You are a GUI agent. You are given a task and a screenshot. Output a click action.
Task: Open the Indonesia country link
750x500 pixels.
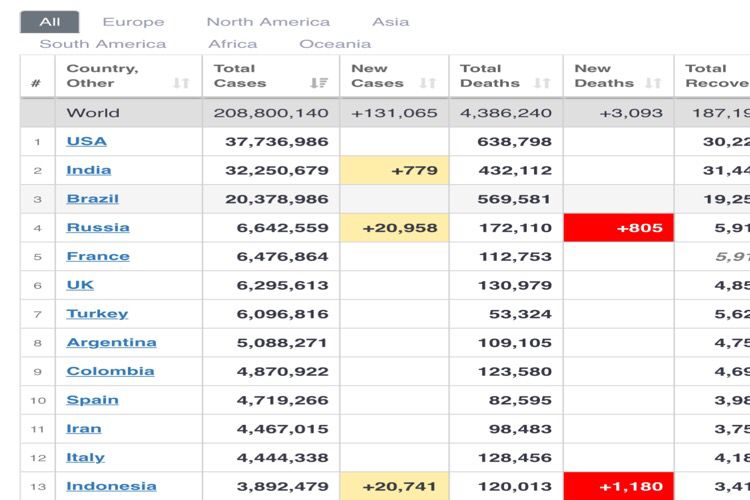[x=111, y=486]
